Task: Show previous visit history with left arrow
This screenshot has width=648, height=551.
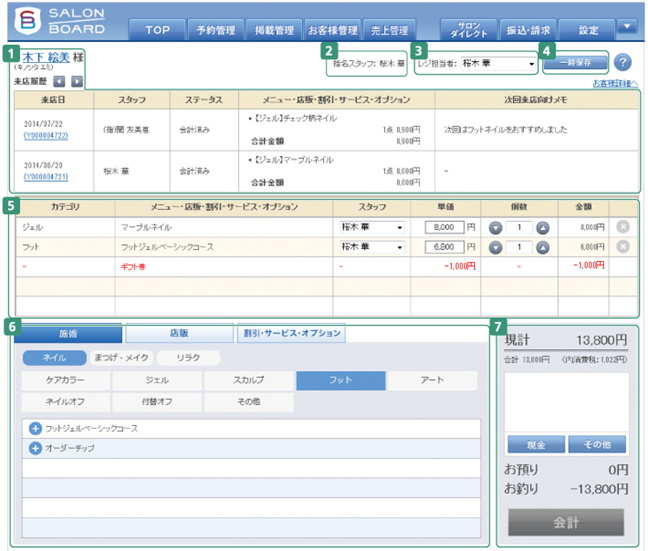Action: (58, 81)
